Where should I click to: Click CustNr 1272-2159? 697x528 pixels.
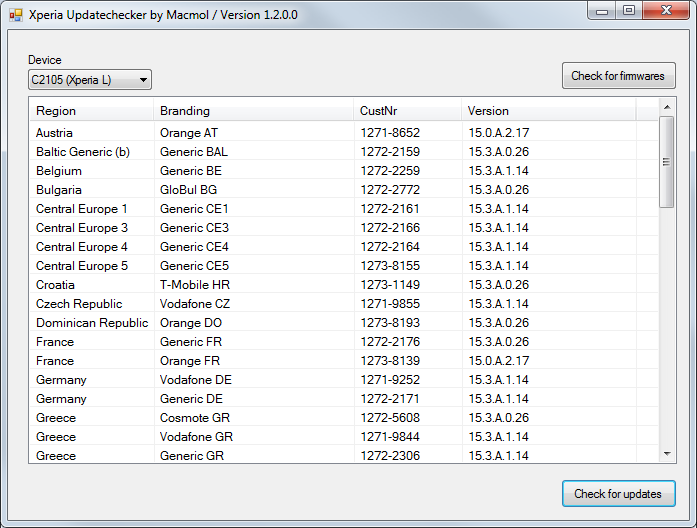(390, 152)
